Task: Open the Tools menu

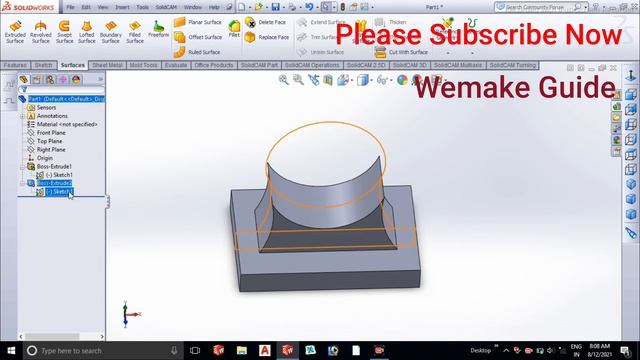Action: coord(142,7)
